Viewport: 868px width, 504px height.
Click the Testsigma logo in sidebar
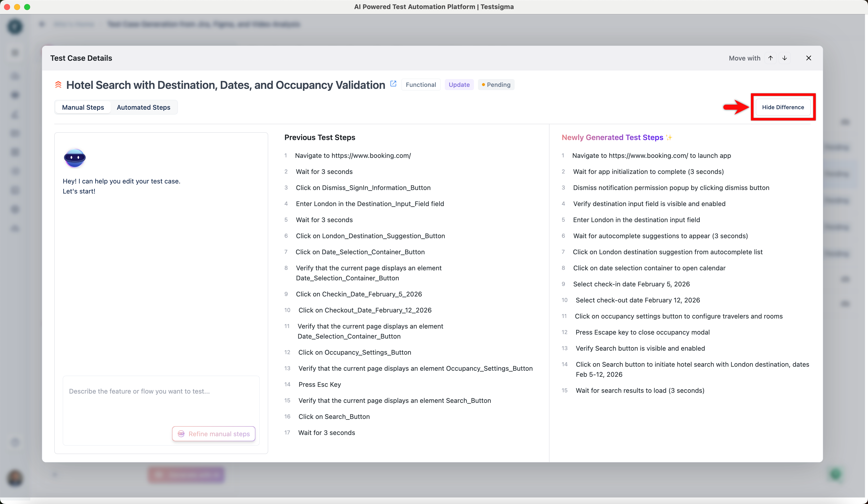[15, 27]
